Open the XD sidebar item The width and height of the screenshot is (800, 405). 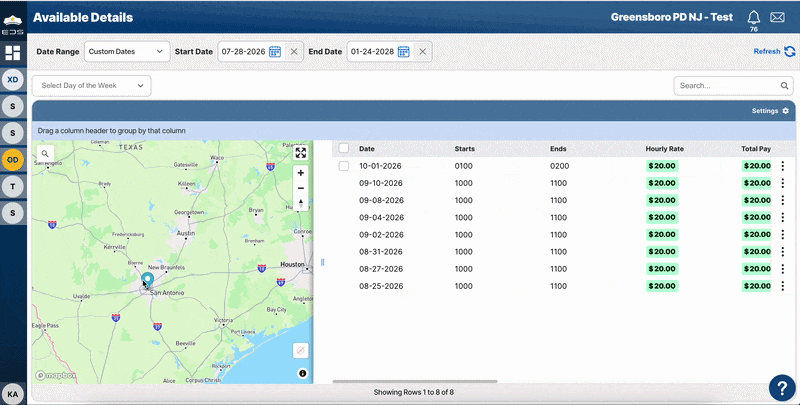pos(13,80)
